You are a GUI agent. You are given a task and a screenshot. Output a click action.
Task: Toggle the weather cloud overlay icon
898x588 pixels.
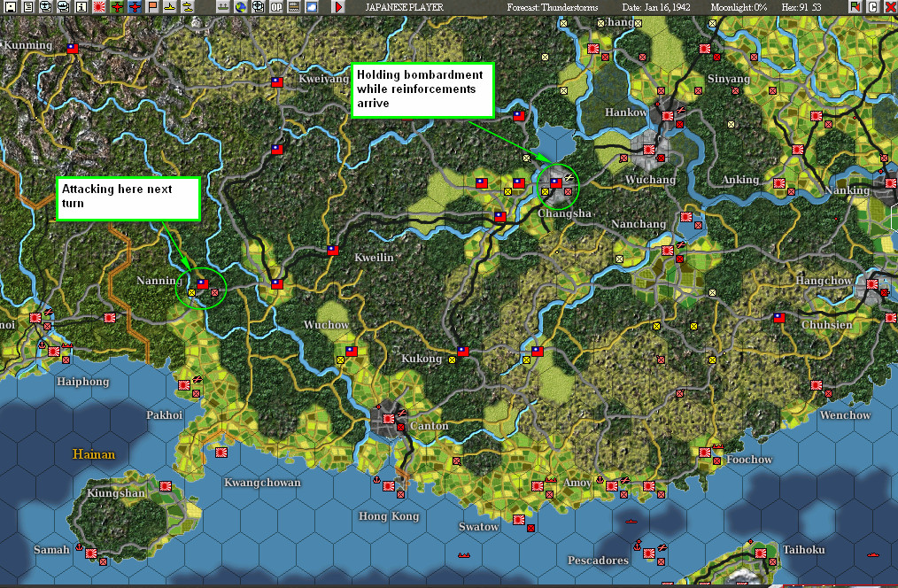(312, 7)
